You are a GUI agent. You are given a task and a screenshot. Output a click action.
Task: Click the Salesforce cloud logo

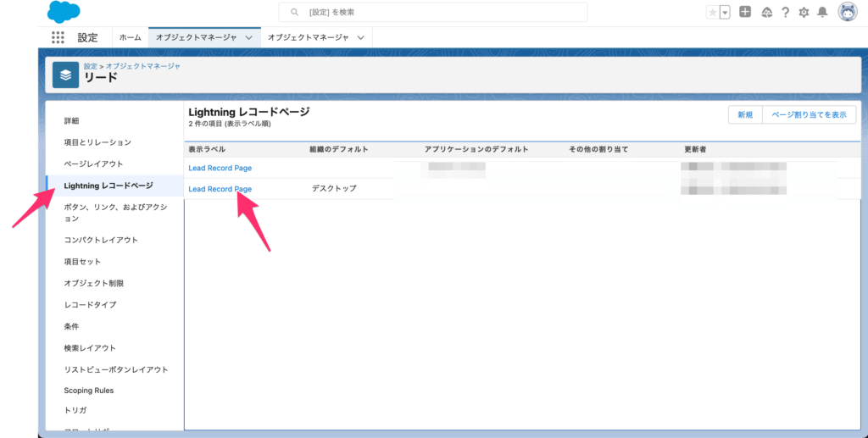[64, 12]
